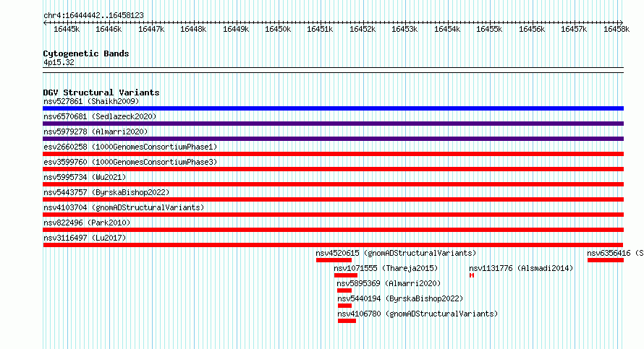The width and height of the screenshot is (644, 349).
Task: Open esv2660258 (1000GenomesConsortiumPhase1) label
Action: (130, 147)
